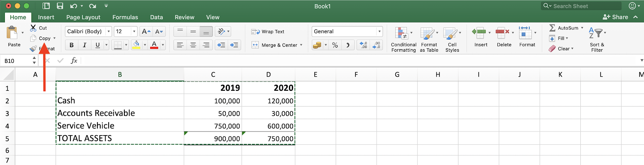
Task: Toggle italic formatting
Action: [x=85, y=45]
